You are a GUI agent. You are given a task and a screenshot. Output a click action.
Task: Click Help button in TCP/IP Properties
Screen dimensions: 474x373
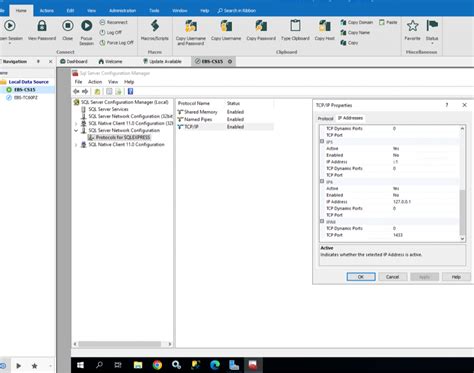pos(456,277)
